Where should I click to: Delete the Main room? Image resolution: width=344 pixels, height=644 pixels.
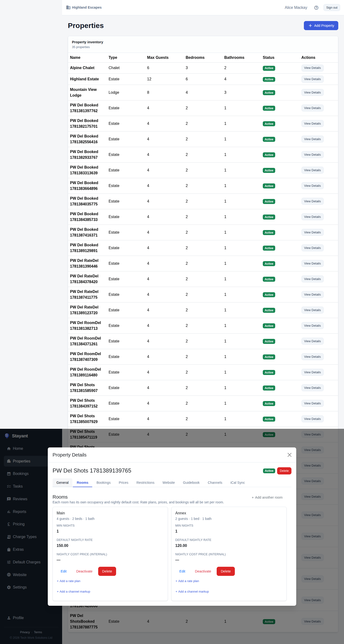pos(107,571)
